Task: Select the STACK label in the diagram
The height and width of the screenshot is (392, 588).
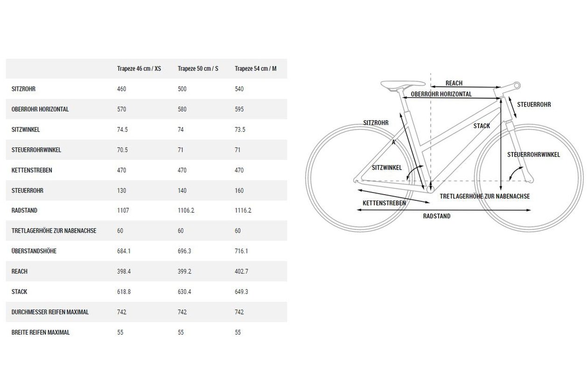Action: (482, 126)
